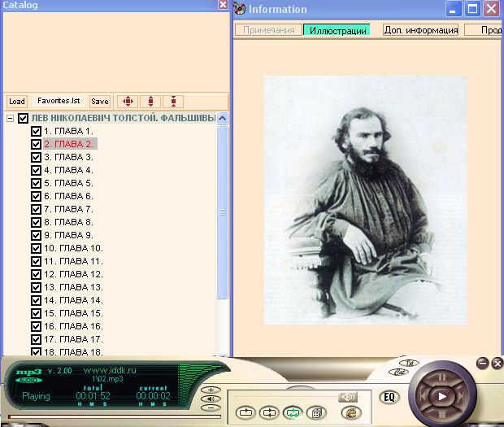Open the EQ equalizer panel
Screen dimensions: 504x427
point(389,398)
